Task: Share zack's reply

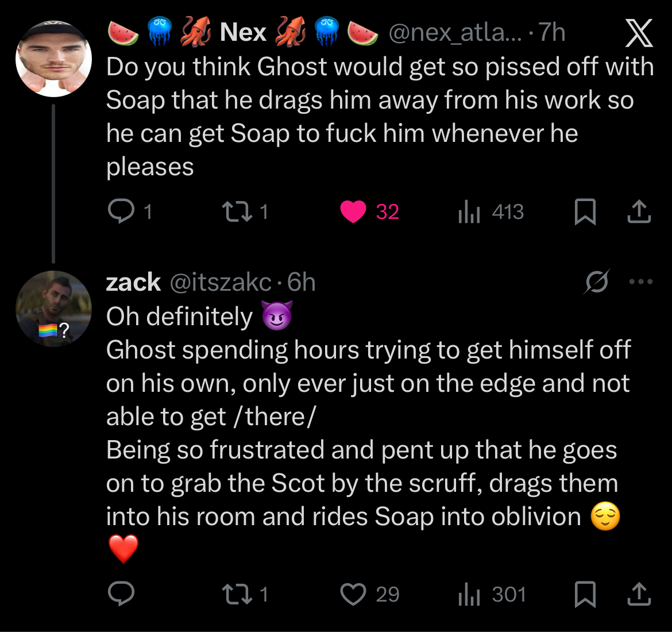Action: (639, 594)
